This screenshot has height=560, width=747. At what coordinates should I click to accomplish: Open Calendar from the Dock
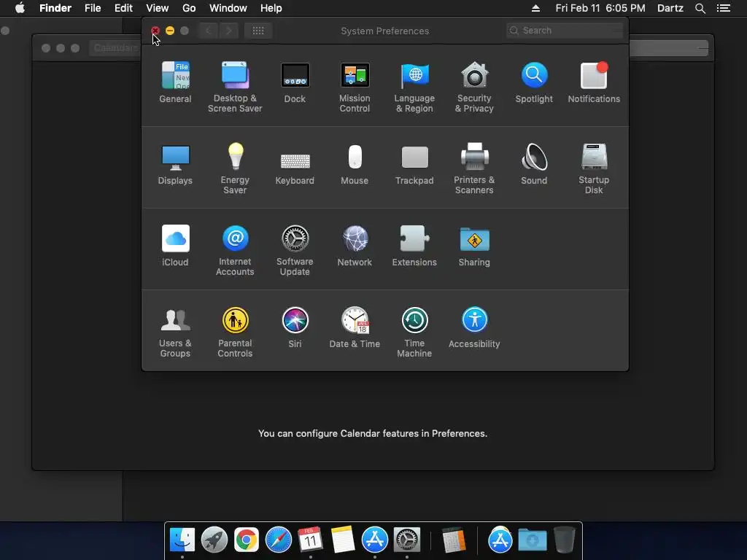coord(310,540)
